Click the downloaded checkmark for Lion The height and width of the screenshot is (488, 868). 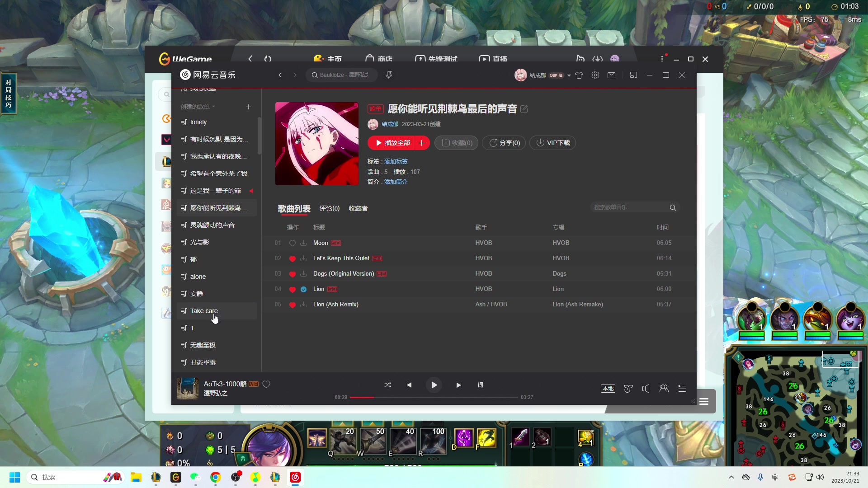tap(304, 289)
